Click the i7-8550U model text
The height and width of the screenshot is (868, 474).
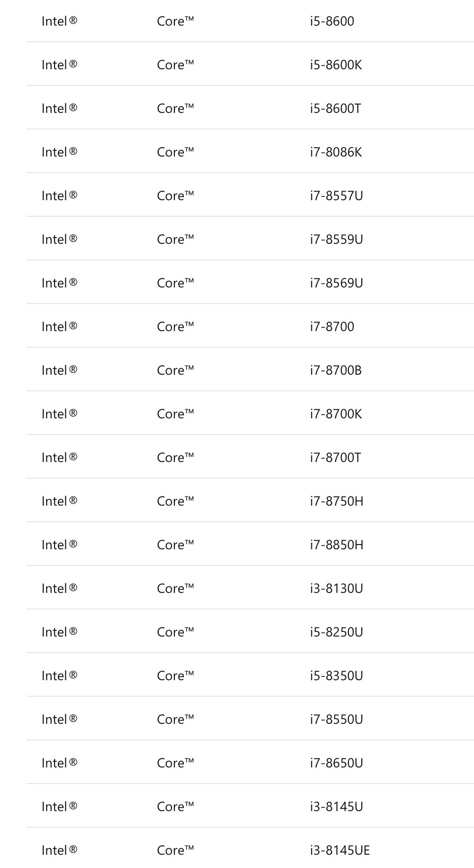coord(336,720)
